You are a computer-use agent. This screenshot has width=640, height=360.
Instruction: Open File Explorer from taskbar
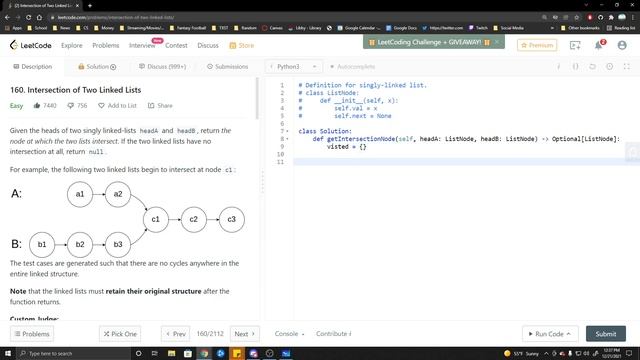(x=171, y=353)
